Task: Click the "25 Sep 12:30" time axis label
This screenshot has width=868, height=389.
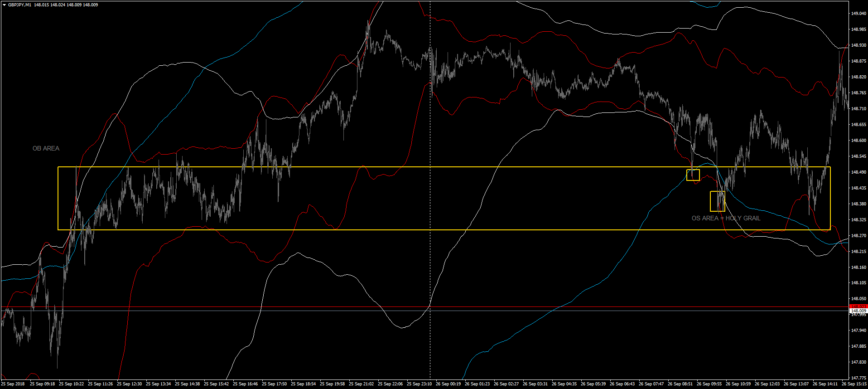Action: pyautogui.click(x=129, y=384)
